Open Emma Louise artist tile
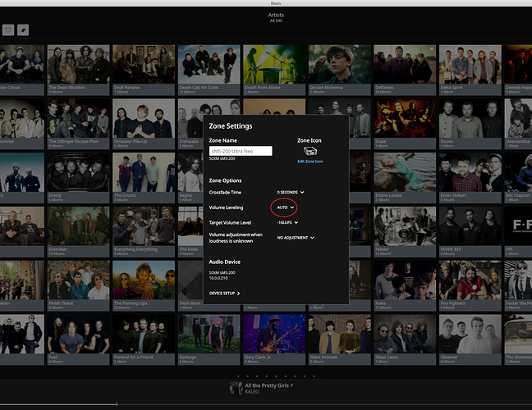Viewport: 532px width, 410px height. (x=405, y=178)
